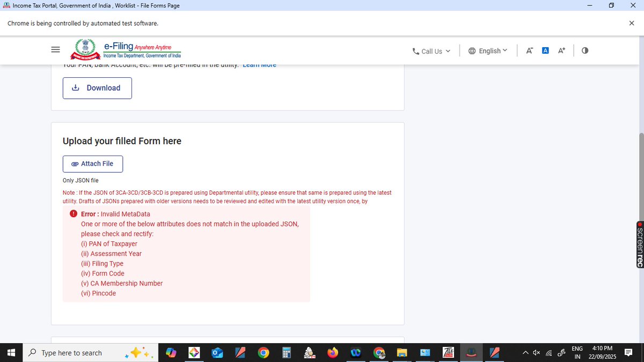This screenshot has width=644, height=362.
Task: Open the Windows notification center icon
Action: (x=628, y=353)
